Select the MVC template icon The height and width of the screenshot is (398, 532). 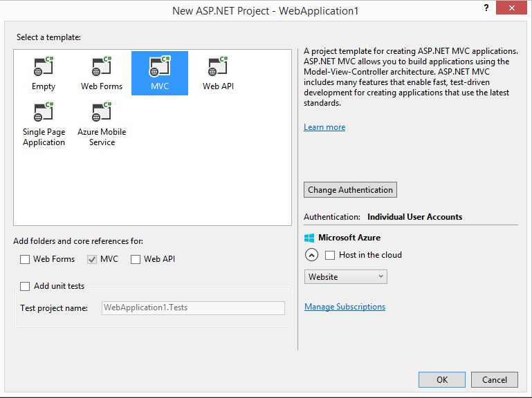160,66
